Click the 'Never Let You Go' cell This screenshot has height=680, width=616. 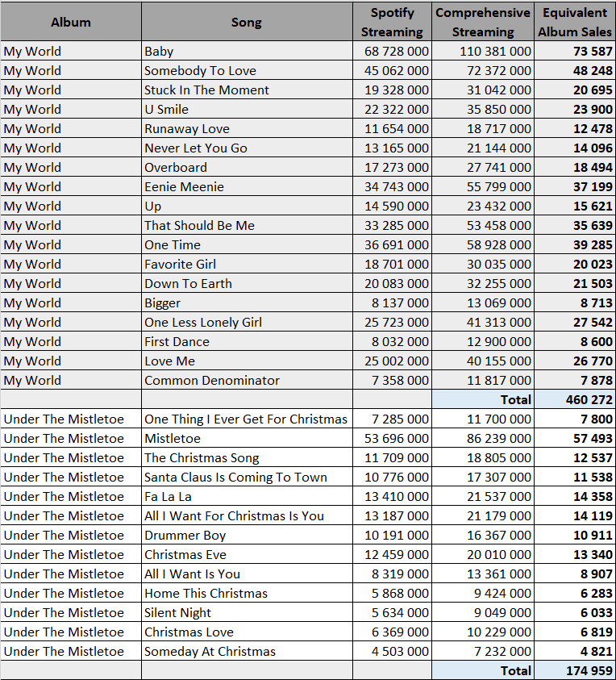pos(247,148)
